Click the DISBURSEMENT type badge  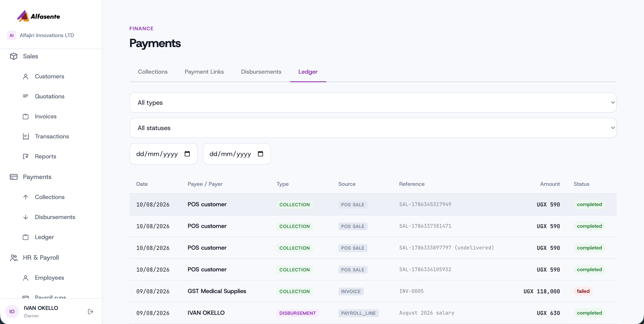pos(298,313)
